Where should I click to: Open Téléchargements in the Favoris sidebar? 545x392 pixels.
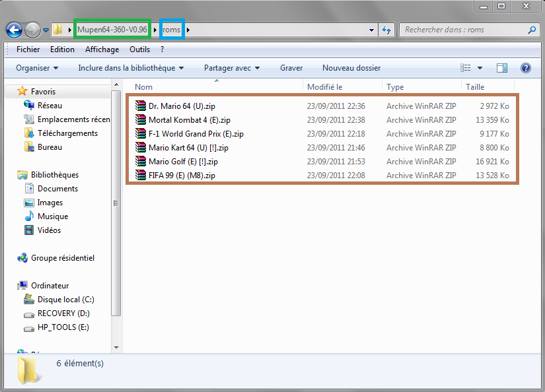coord(67,133)
